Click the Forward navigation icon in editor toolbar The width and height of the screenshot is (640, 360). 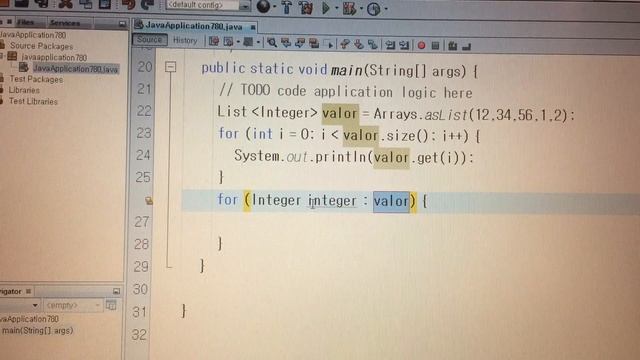[x=248, y=42]
